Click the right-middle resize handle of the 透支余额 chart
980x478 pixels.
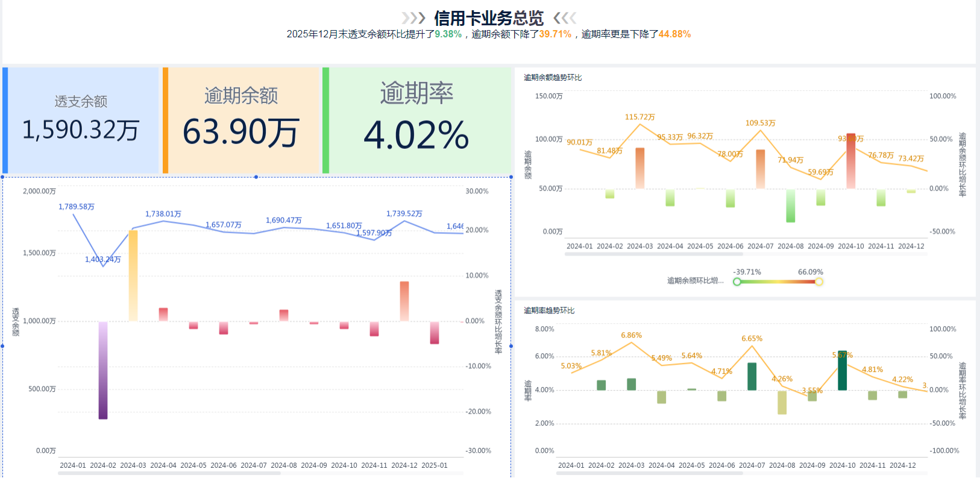point(511,346)
